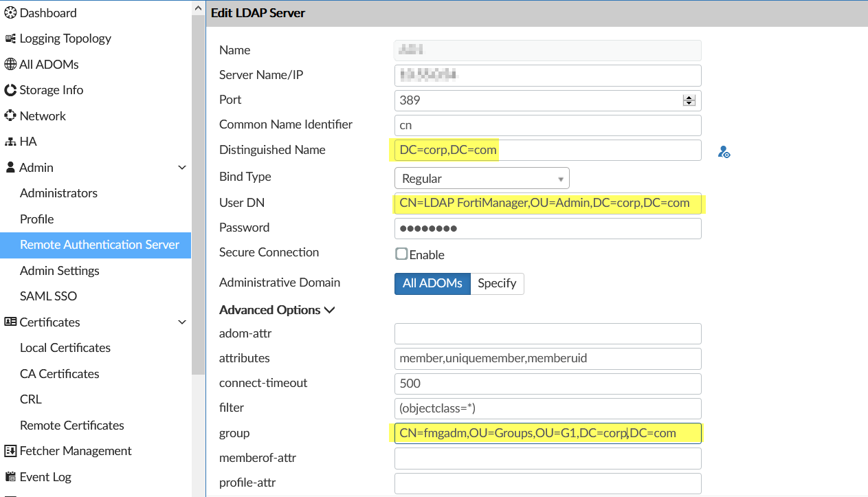Image resolution: width=868 pixels, height=497 pixels.
Task: Open the Local Certificates page
Action: pos(65,348)
